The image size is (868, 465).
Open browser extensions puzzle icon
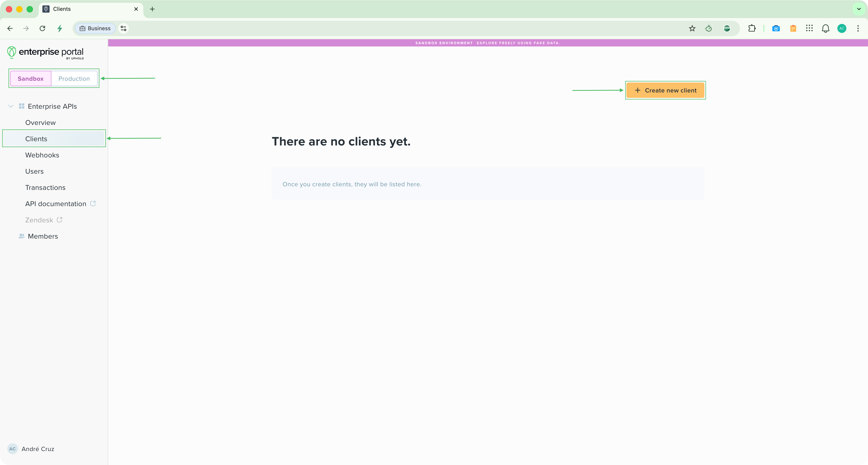pyautogui.click(x=752, y=28)
